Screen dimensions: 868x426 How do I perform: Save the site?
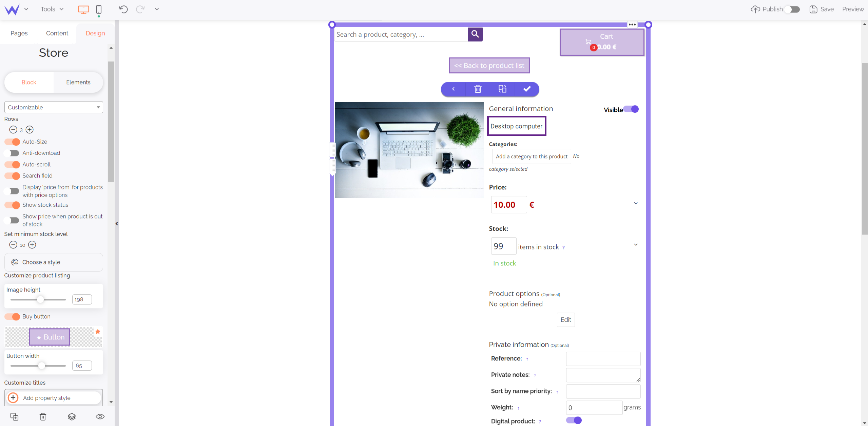pos(822,9)
